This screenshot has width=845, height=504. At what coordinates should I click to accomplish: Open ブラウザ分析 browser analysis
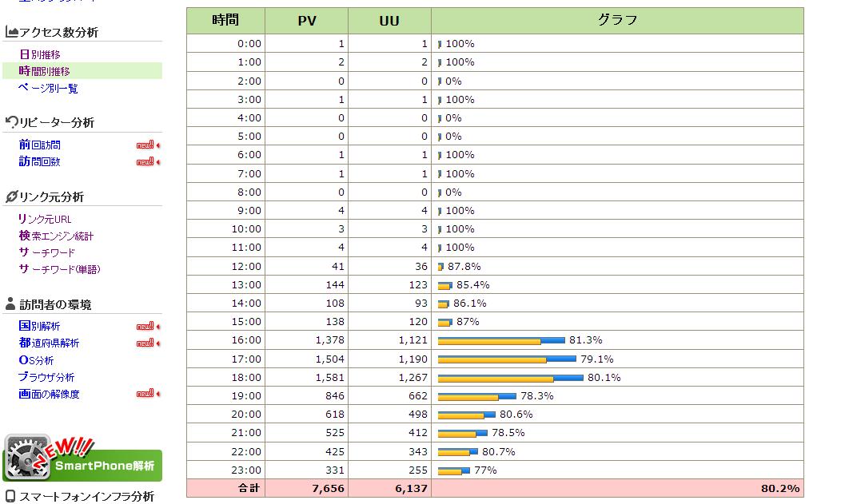point(46,376)
